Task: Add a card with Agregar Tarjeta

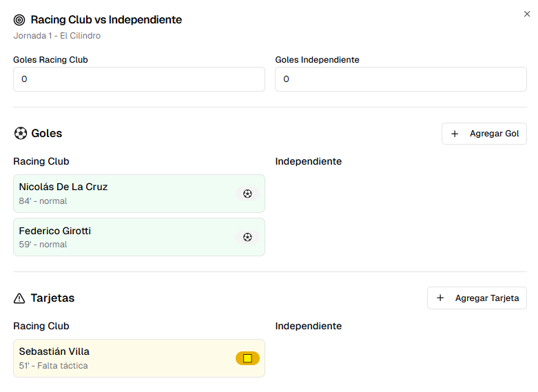Action: pos(477,298)
